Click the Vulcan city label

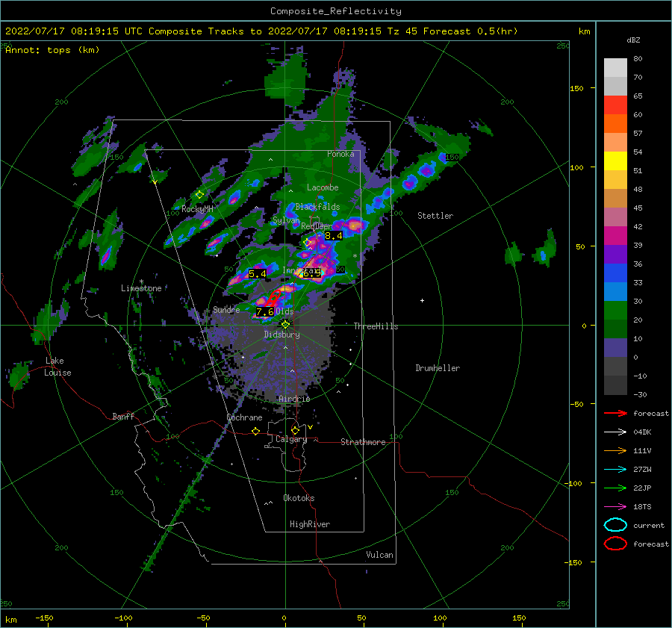point(379,555)
